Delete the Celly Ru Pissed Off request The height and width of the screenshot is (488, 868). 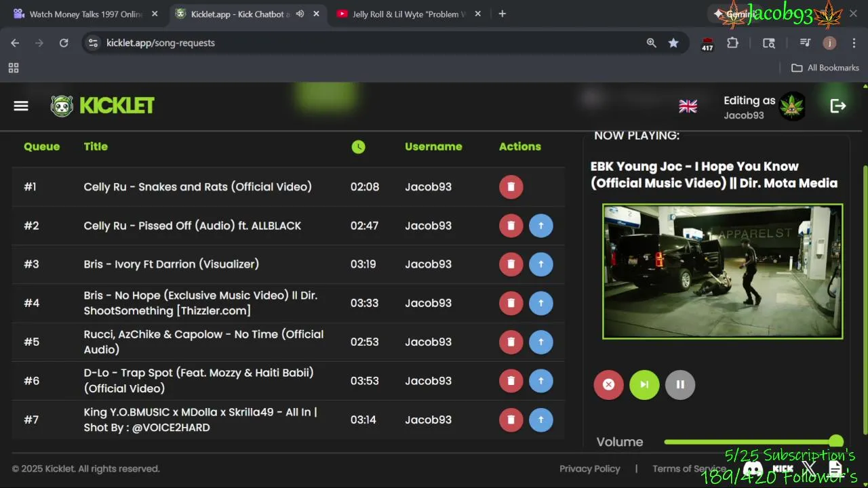511,226
